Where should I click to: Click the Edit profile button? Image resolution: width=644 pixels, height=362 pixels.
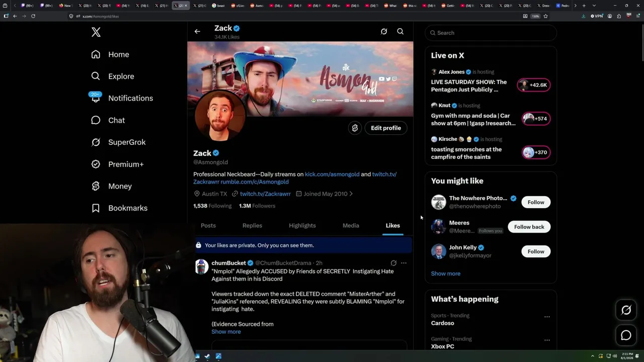pyautogui.click(x=386, y=128)
